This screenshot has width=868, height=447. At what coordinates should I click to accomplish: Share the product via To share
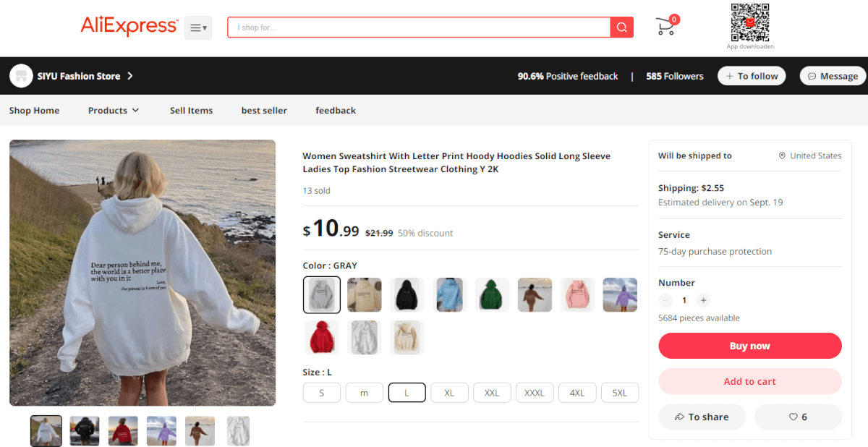coord(702,417)
